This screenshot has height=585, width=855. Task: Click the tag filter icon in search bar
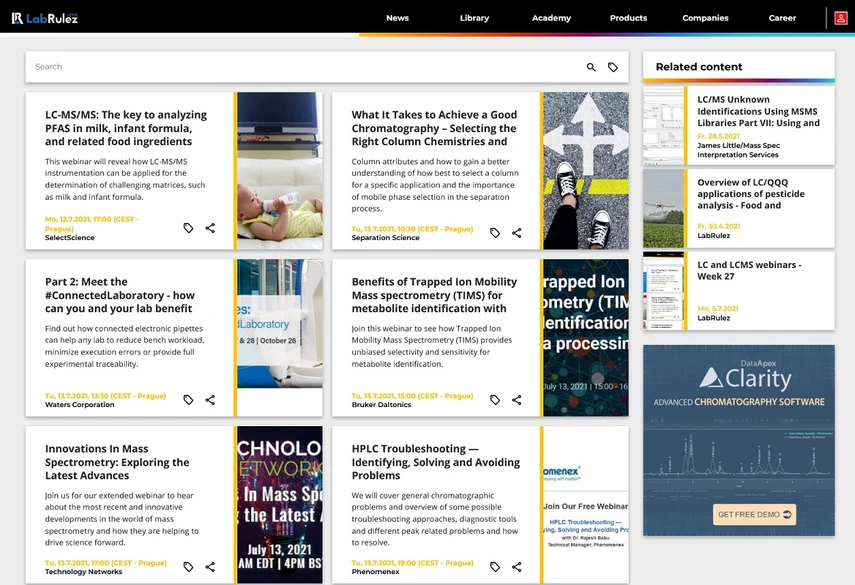click(613, 67)
